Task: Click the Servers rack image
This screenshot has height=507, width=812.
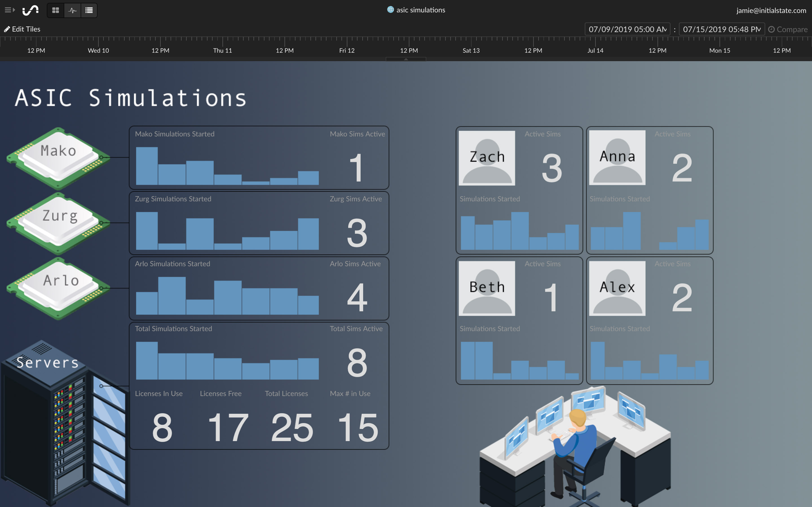Action: (x=64, y=422)
